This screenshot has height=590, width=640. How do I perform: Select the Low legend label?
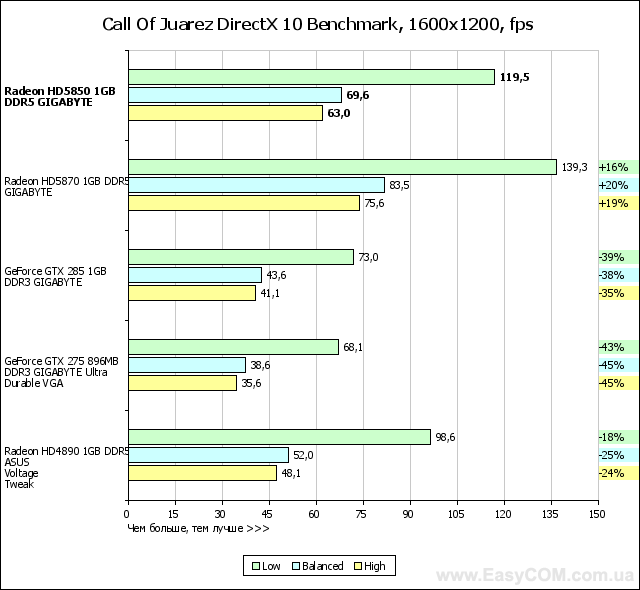point(271,566)
